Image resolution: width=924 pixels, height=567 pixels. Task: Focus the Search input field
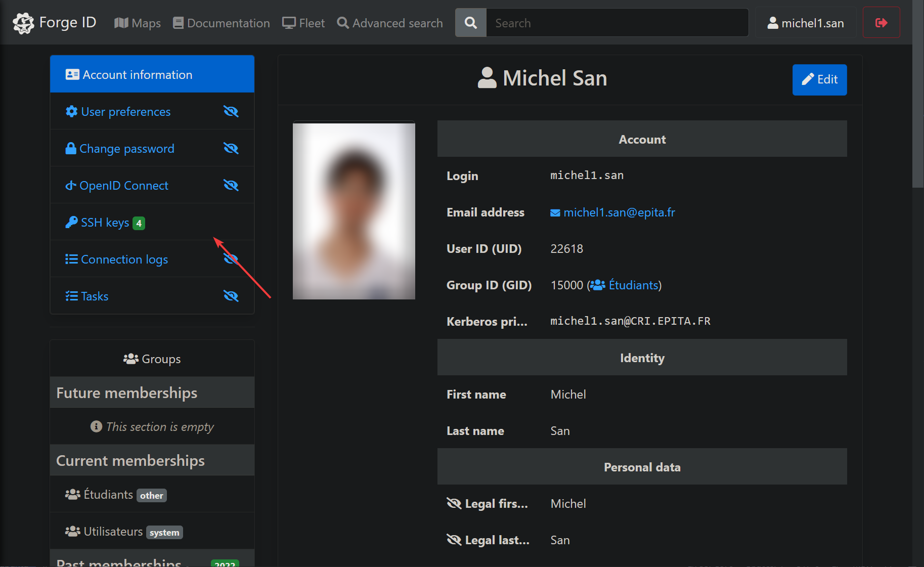pos(617,23)
